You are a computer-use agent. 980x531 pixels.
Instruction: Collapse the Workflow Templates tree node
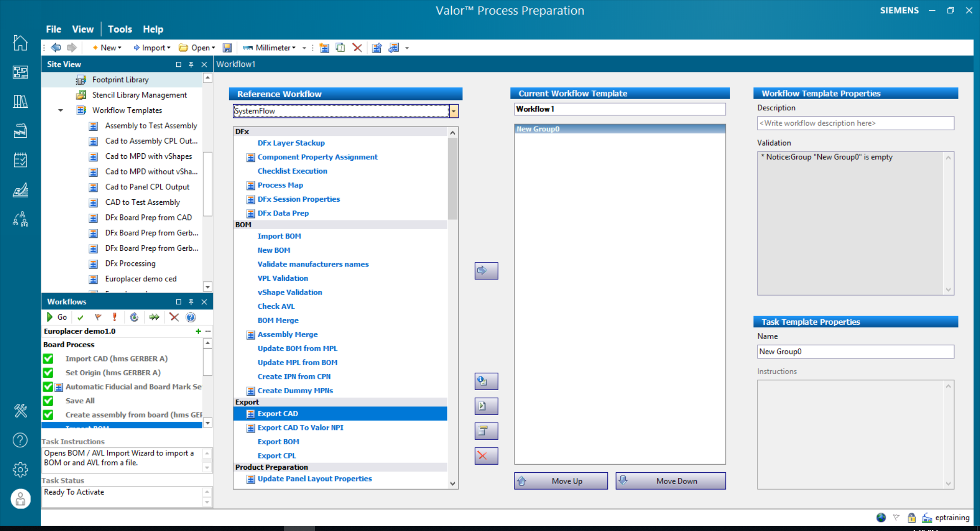tap(61, 110)
